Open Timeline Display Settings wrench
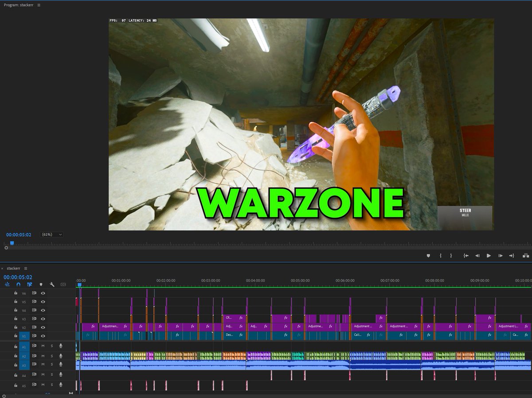 click(52, 285)
